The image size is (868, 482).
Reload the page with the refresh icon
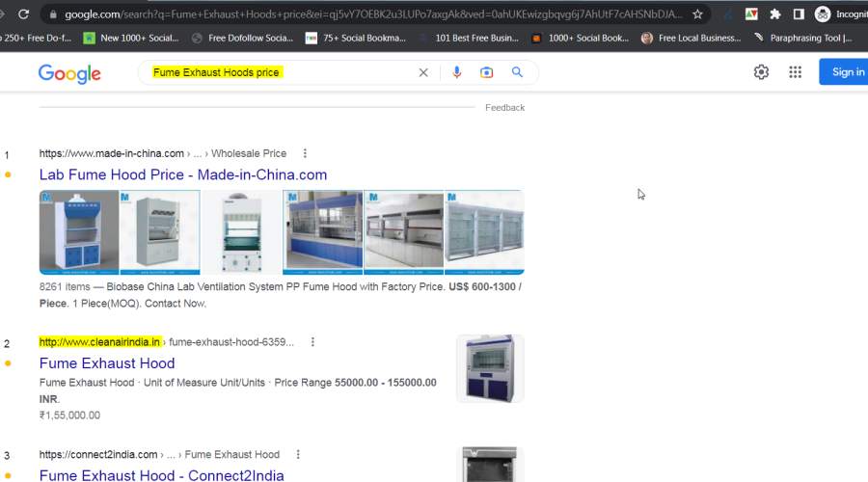coord(23,14)
